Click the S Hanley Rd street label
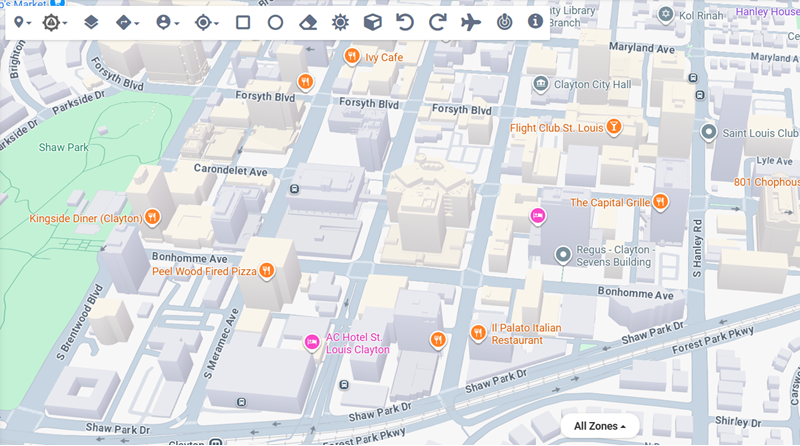Viewport: 800px width, 446px height. [x=697, y=249]
